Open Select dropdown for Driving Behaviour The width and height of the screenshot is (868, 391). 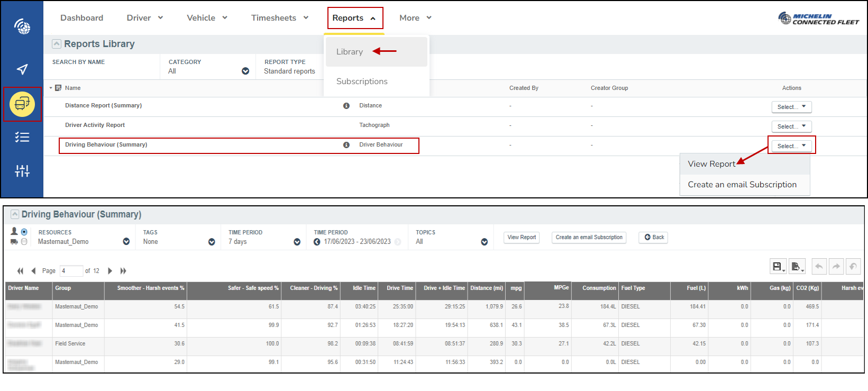pyautogui.click(x=791, y=146)
